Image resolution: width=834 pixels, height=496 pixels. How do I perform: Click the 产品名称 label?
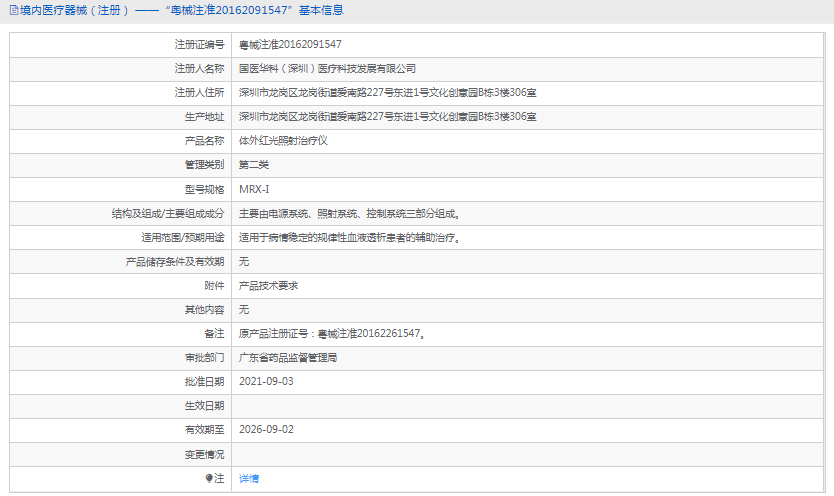tap(204, 141)
